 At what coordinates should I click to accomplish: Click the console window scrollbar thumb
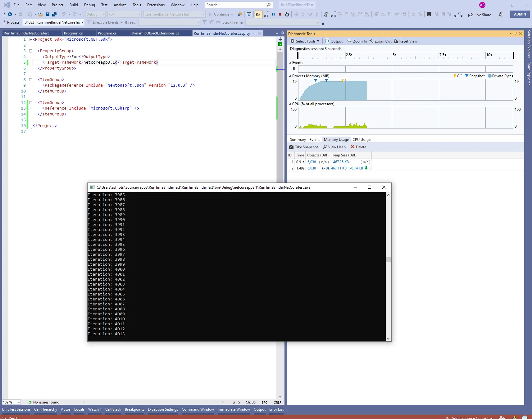(x=388, y=259)
